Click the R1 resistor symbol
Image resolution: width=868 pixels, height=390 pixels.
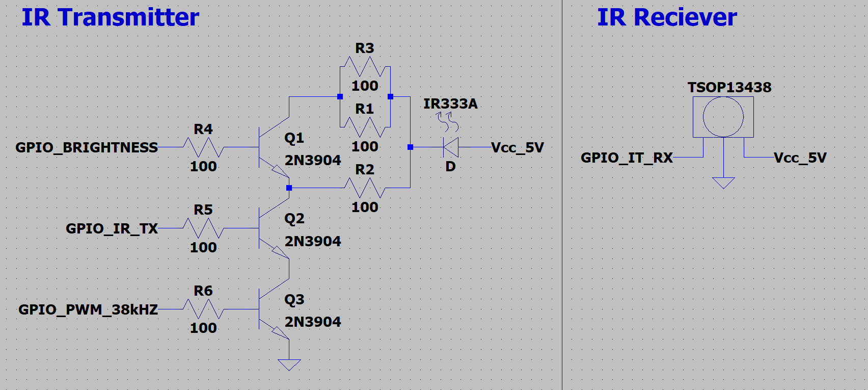(365, 127)
